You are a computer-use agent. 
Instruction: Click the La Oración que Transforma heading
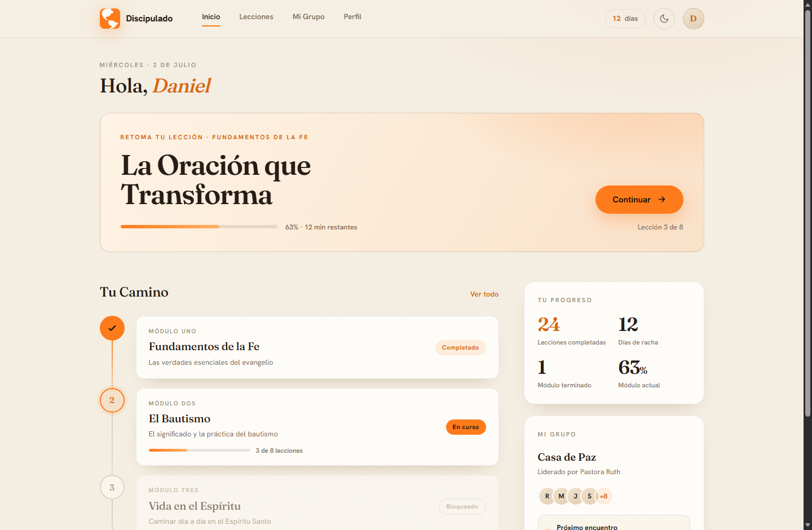(x=216, y=180)
